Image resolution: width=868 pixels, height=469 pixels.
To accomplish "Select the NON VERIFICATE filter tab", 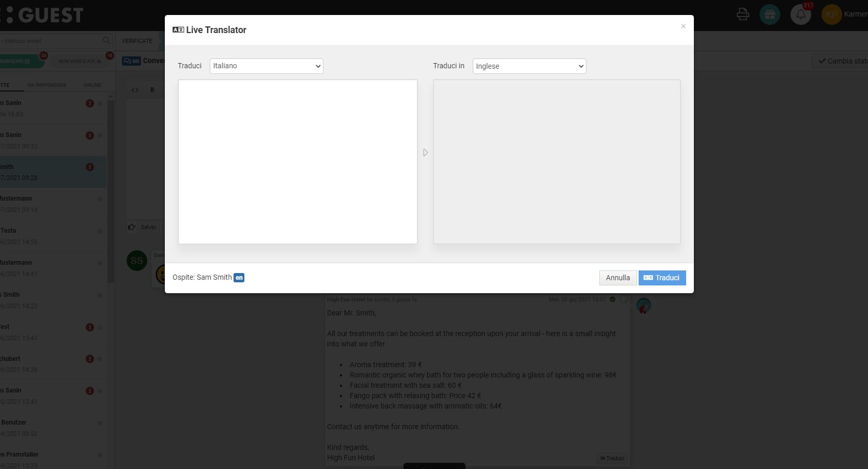I will [80, 61].
